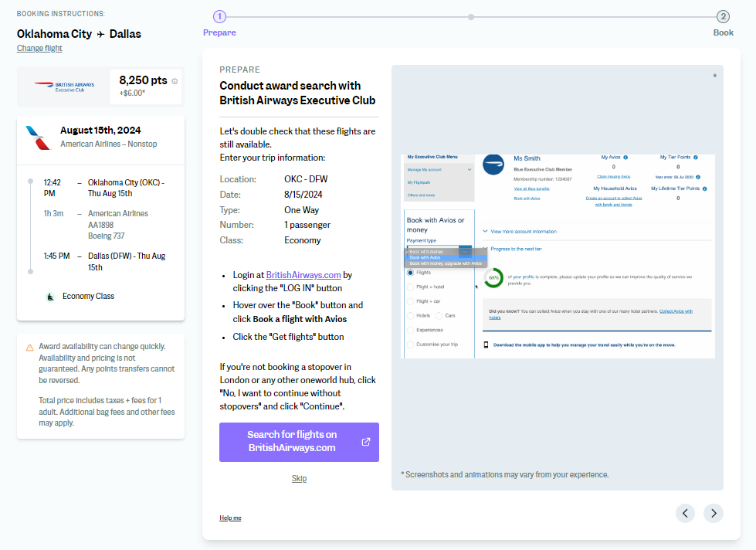Go to the previous screenshot slide

coord(686,513)
